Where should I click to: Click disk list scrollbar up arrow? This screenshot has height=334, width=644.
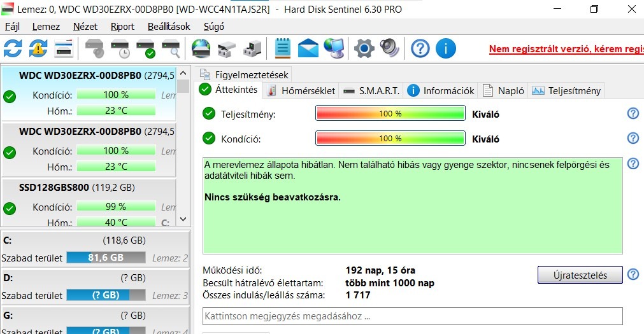click(183, 73)
